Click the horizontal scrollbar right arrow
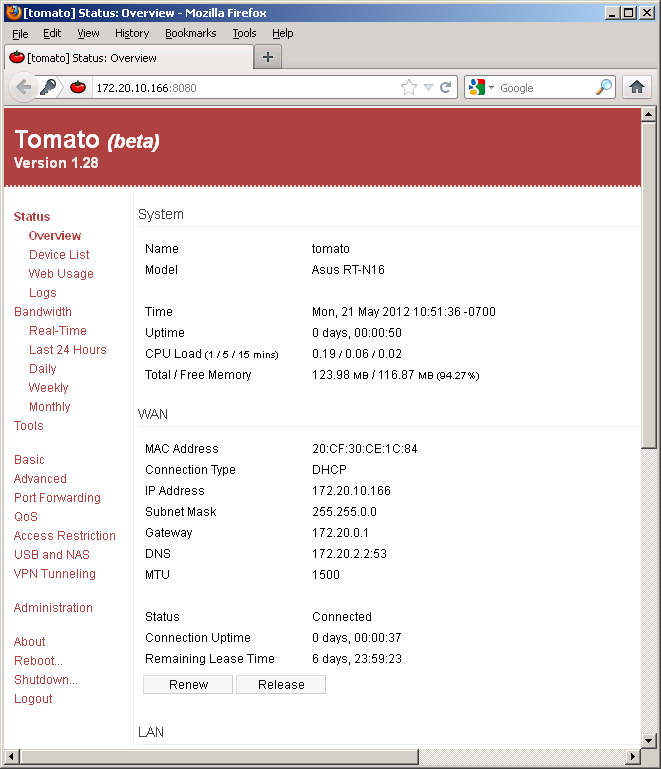The width and height of the screenshot is (661, 769). click(633, 755)
